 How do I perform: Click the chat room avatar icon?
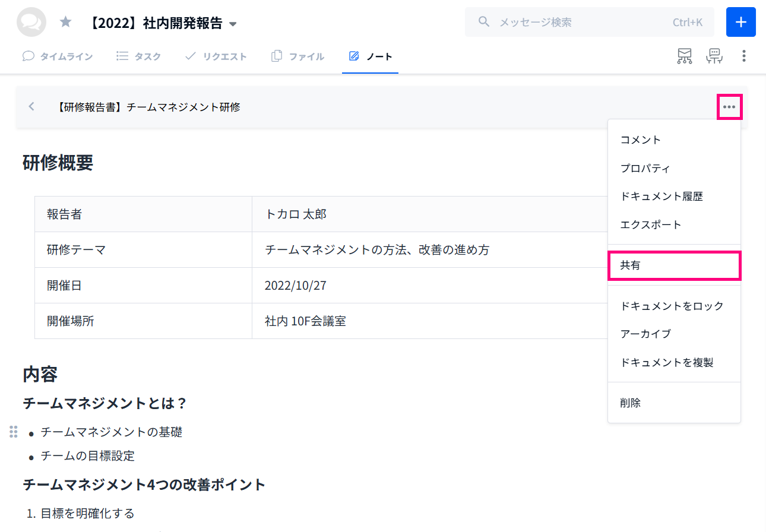pos(31,23)
